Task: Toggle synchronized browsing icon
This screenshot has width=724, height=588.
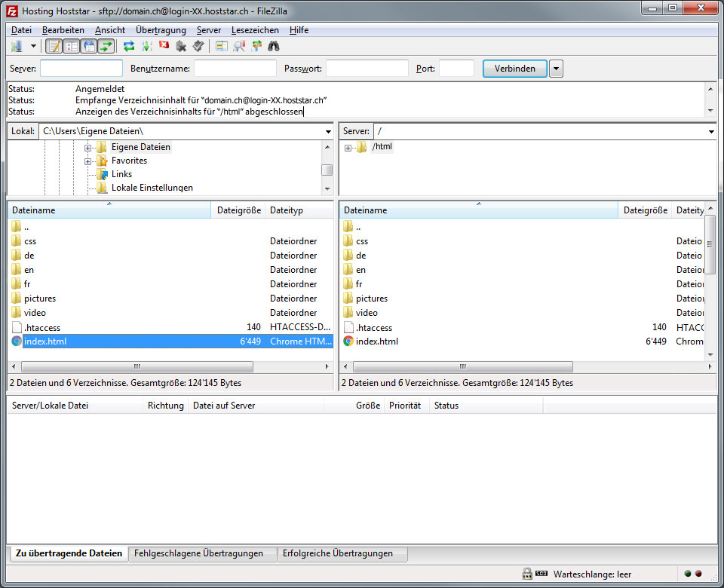Action: pos(256,46)
